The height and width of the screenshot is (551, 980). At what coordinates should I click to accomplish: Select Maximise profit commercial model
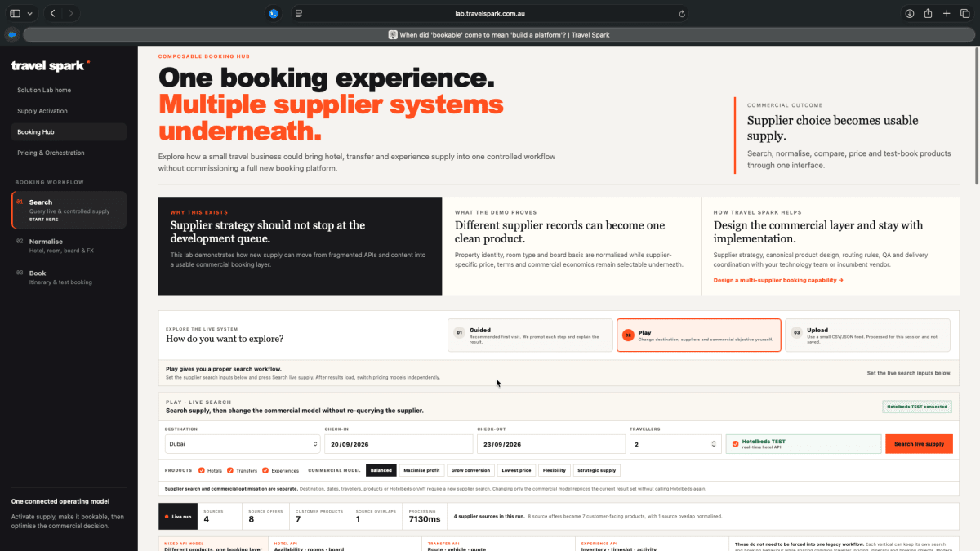tap(422, 470)
